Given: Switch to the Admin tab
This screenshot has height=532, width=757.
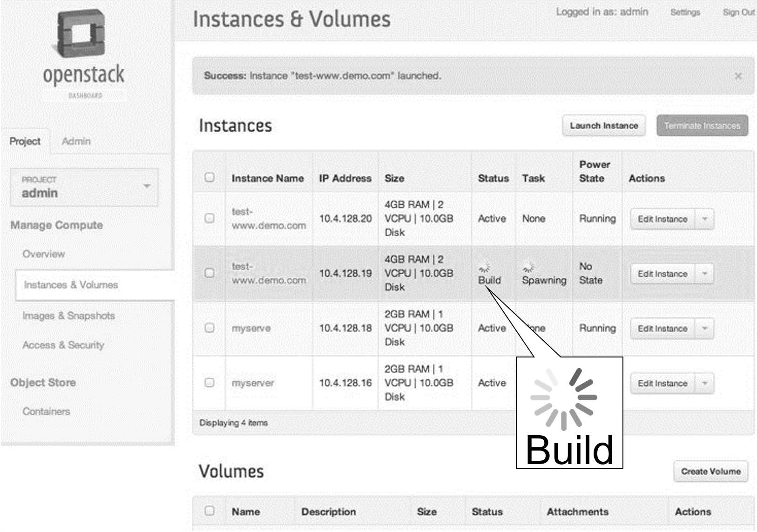Looking at the screenshot, I should click(76, 141).
